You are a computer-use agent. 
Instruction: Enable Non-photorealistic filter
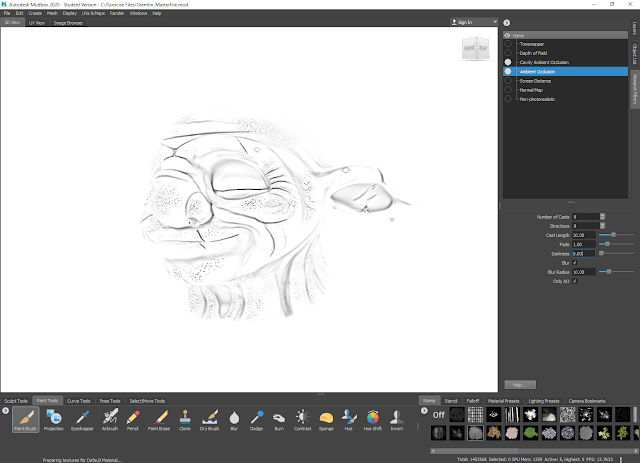[x=508, y=99]
